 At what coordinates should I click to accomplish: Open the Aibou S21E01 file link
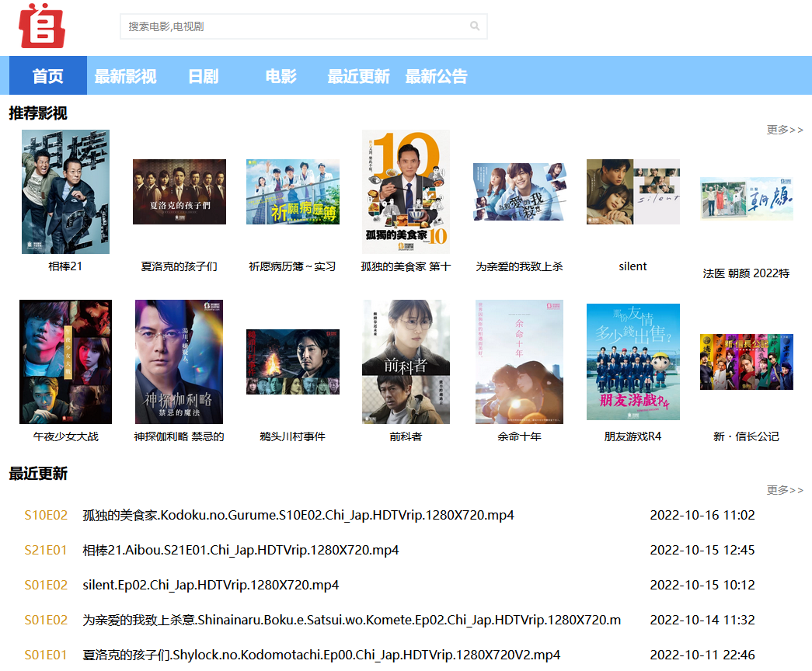pos(241,551)
